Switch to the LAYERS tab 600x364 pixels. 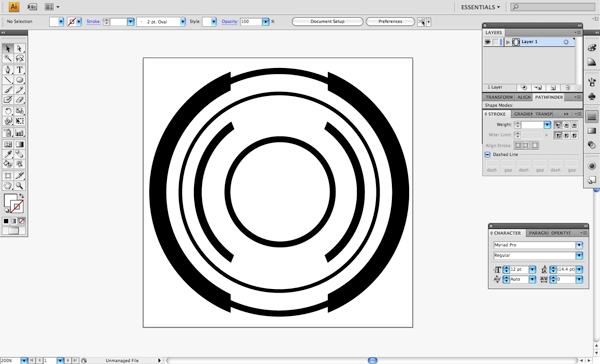494,33
